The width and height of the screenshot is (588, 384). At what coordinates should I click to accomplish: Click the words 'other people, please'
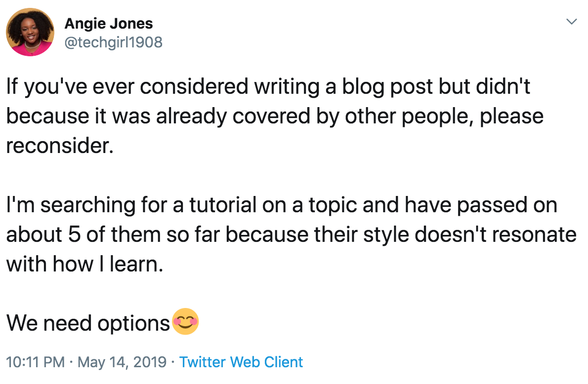coord(444,117)
